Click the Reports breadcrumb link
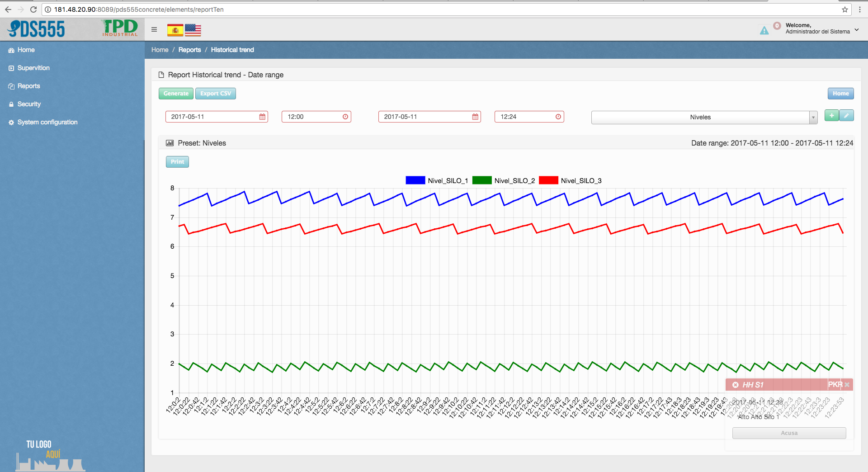The height and width of the screenshot is (472, 868). 189,50
